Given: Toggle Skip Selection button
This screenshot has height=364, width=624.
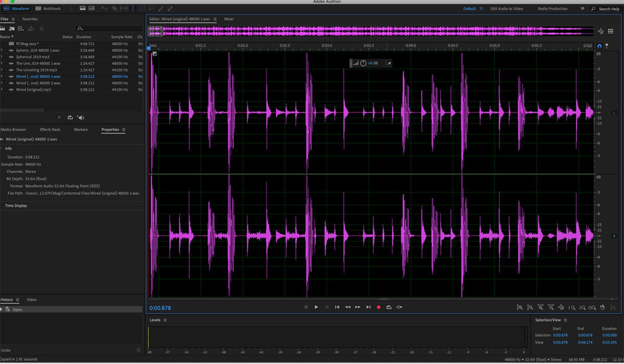Looking at the screenshot, I should 399,307.
